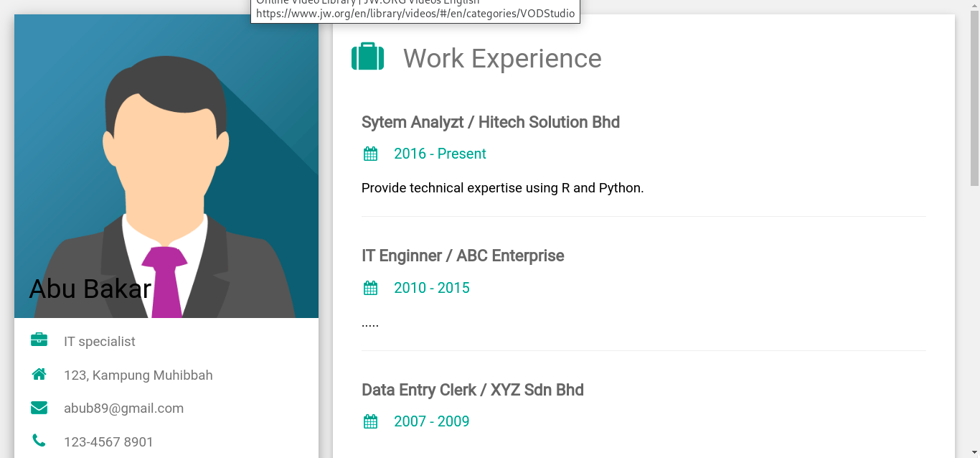Click the envelope icon beside email address
980x458 pixels.
click(39, 408)
